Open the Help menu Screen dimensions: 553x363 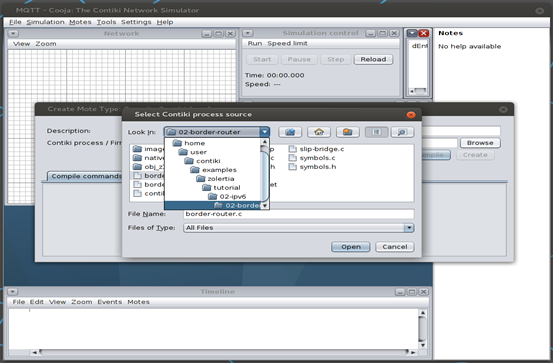pos(165,22)
